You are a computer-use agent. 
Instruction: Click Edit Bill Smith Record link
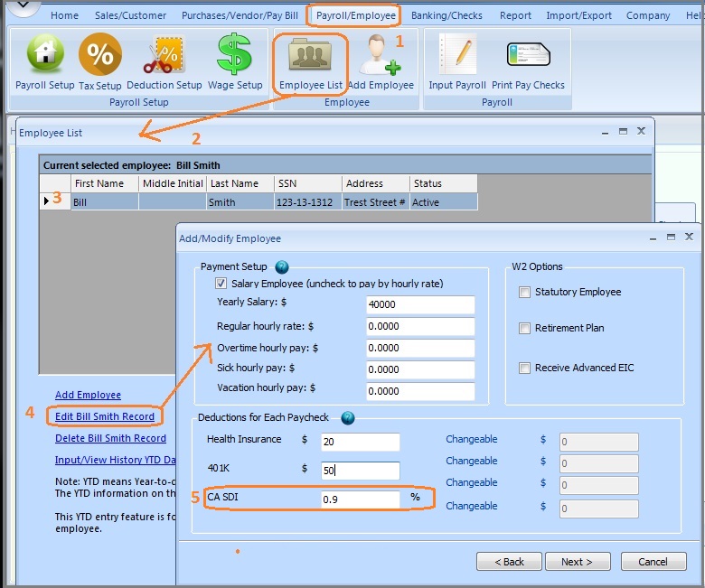click(x=105, y=416)
